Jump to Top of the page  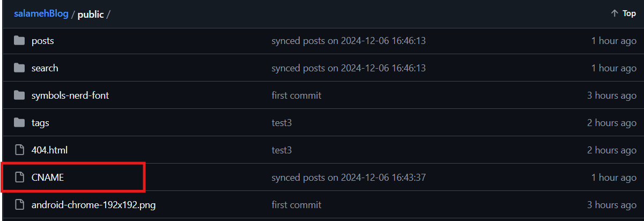pos(628,13)
